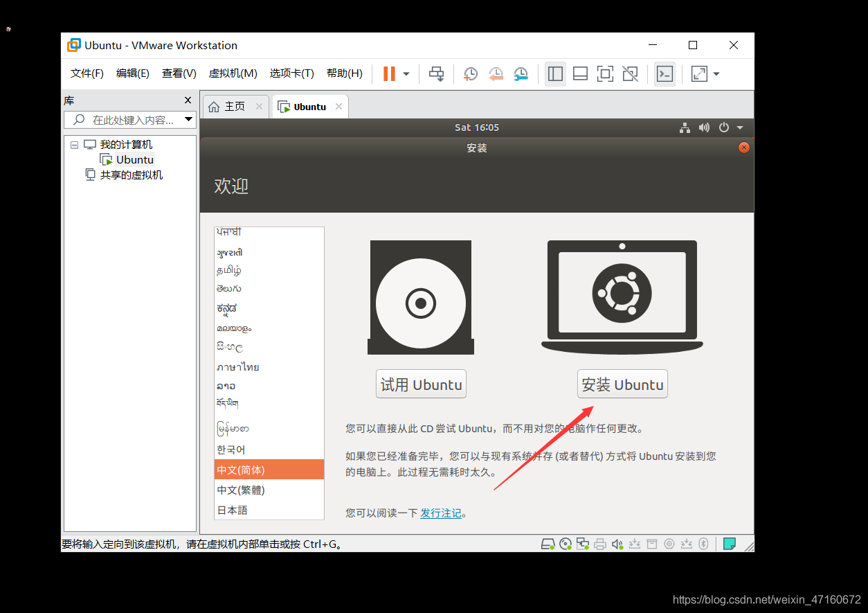Click the Ubuntu power indicator icon
Screen dimensions: 868x613
[724, 127]
